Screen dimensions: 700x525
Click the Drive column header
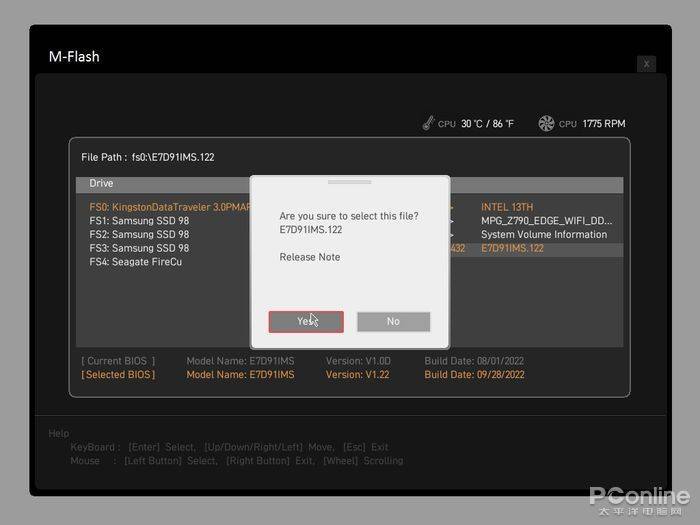click(101, 183)
